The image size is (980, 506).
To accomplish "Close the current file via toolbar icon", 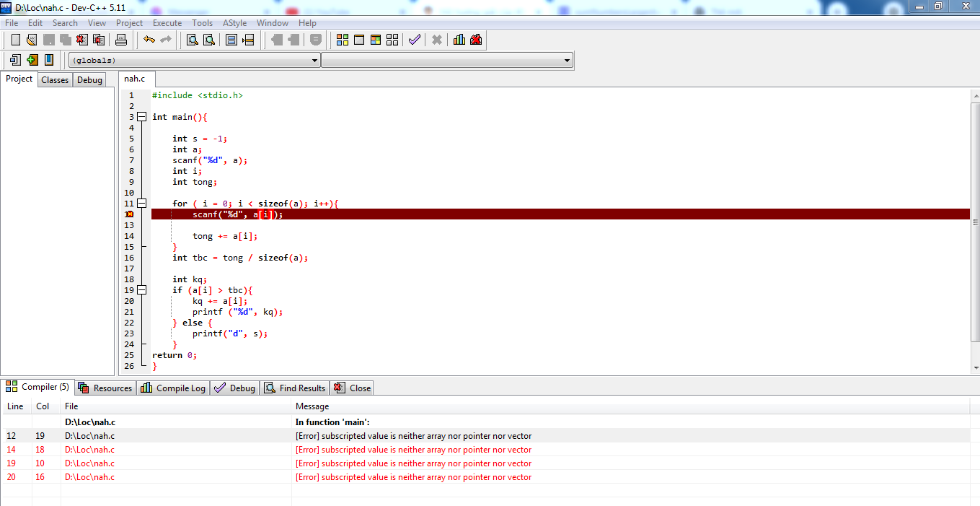I will pos(82,40).
